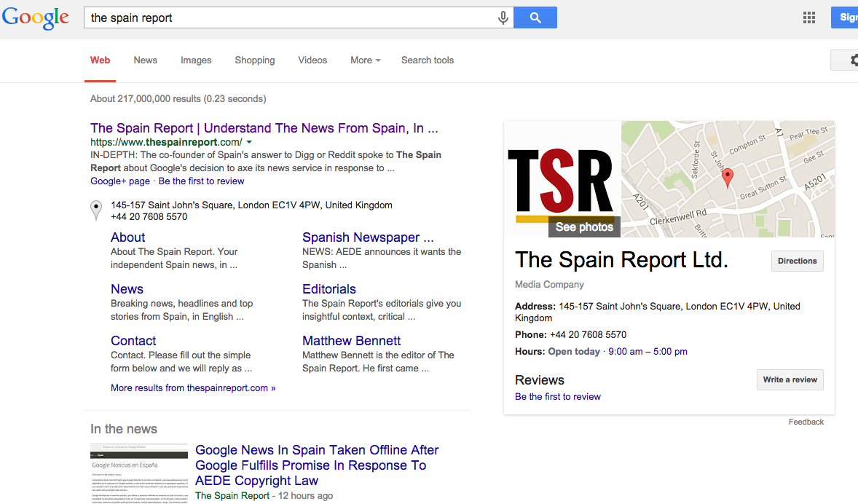Click 'The Spain Report Ltd.' panel heading

[621, 260]
